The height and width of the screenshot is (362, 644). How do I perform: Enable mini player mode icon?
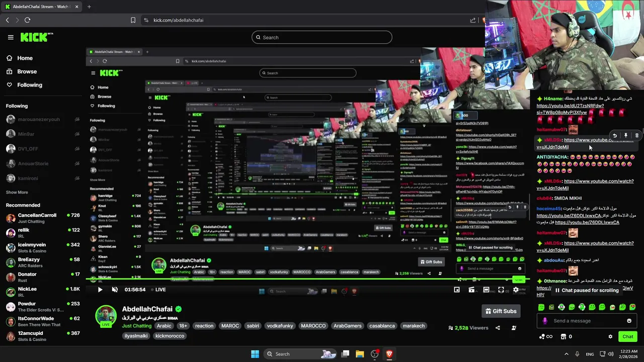[457, 290]
